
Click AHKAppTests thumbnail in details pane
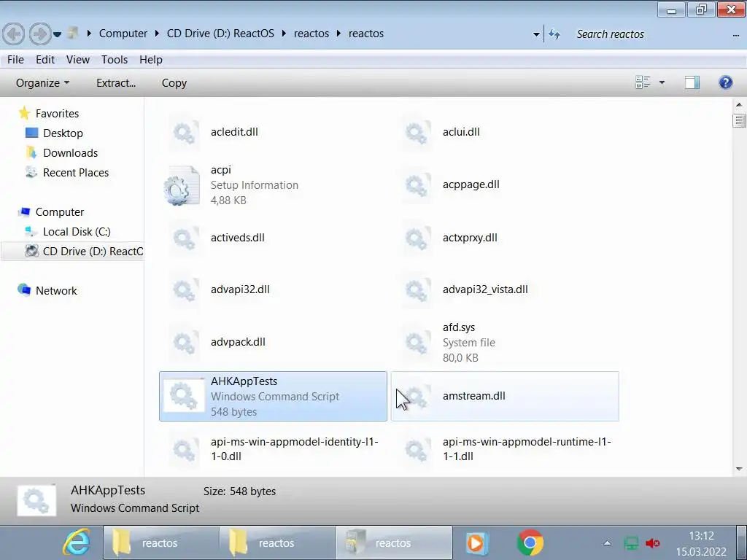coord(36,500)
